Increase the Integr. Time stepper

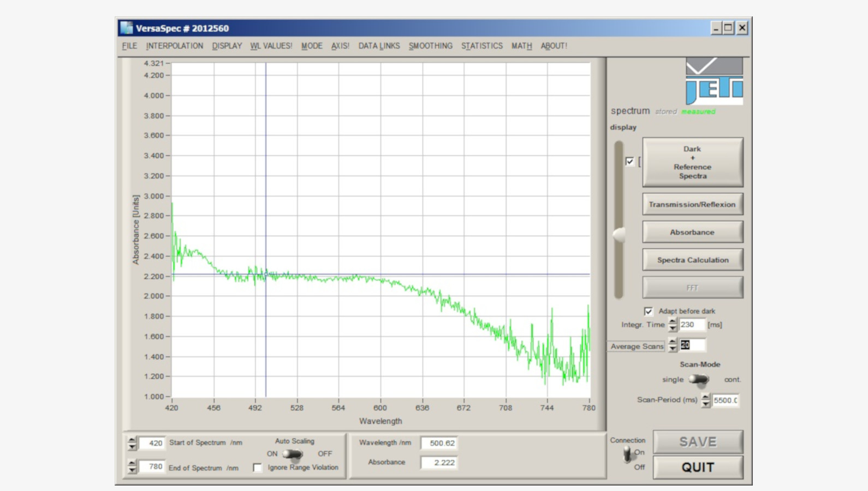point(673,321)
